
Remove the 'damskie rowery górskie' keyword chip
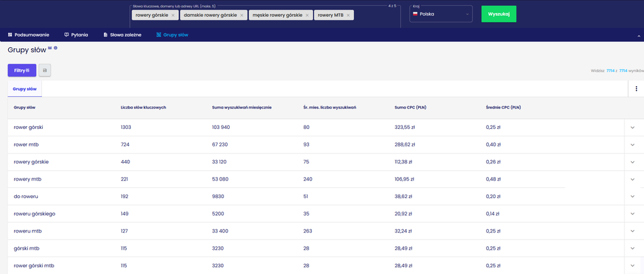point(241,15)
